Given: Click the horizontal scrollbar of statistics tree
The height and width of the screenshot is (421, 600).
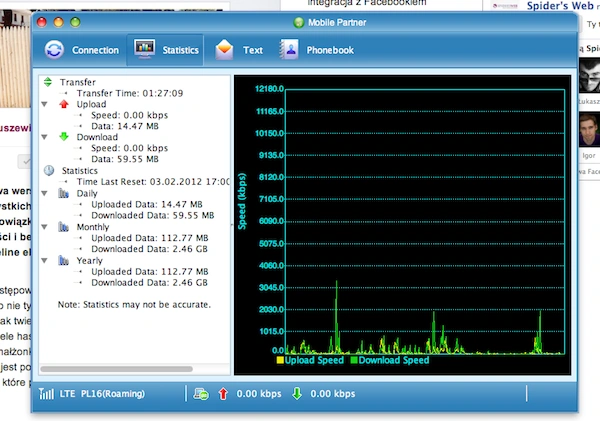Looking at the screenshot, I should tap(116, 369).
